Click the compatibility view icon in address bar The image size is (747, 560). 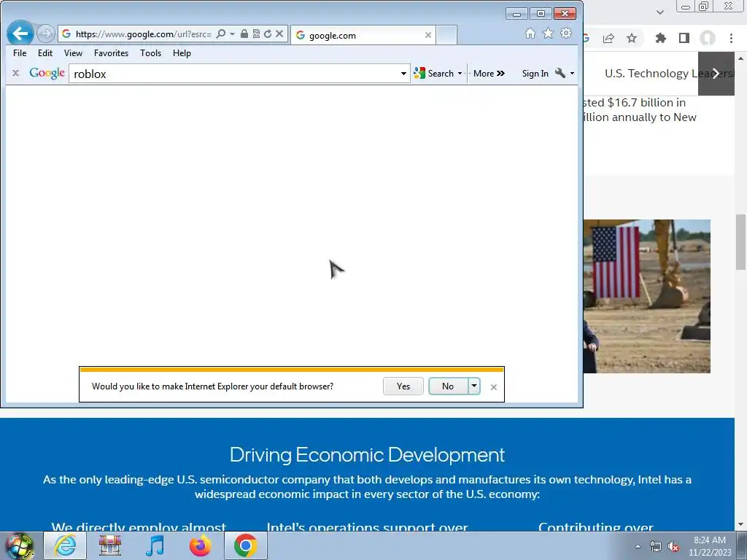(256, 34)
